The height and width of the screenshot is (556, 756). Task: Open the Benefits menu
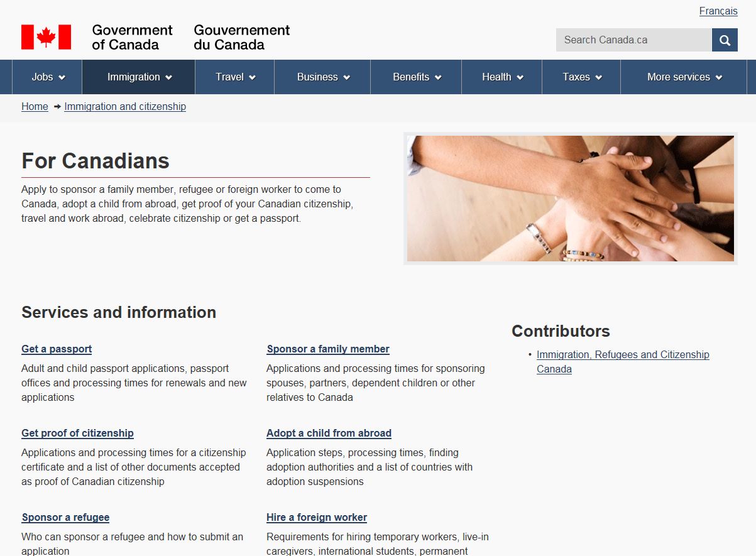coord(417,77)
